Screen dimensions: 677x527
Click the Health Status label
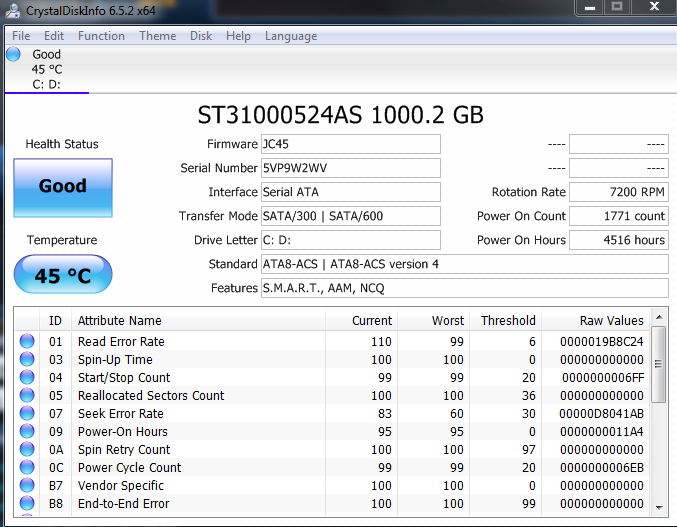click(62, 144)
